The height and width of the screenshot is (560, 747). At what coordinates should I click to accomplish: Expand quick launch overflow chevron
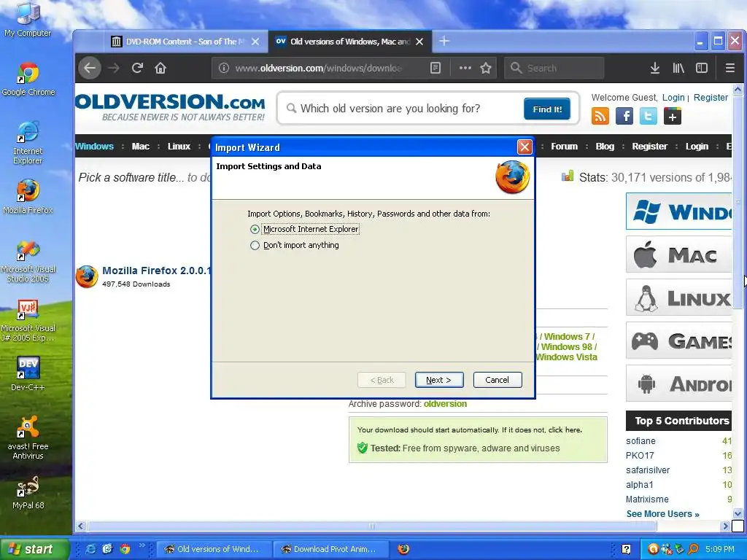(142, 545)
